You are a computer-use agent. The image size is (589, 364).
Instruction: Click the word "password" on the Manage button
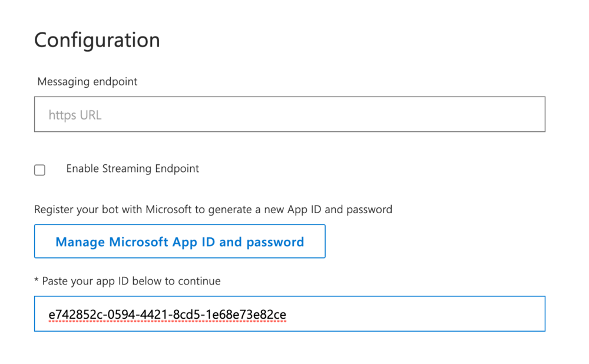pyautogui.click(x=275, y=242)
